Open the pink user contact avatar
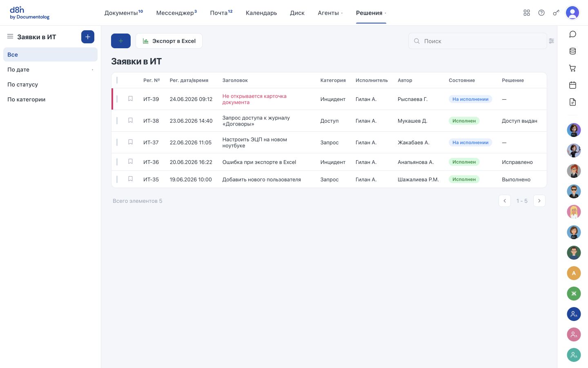This screenshot has width=588, height=368. 574,334
